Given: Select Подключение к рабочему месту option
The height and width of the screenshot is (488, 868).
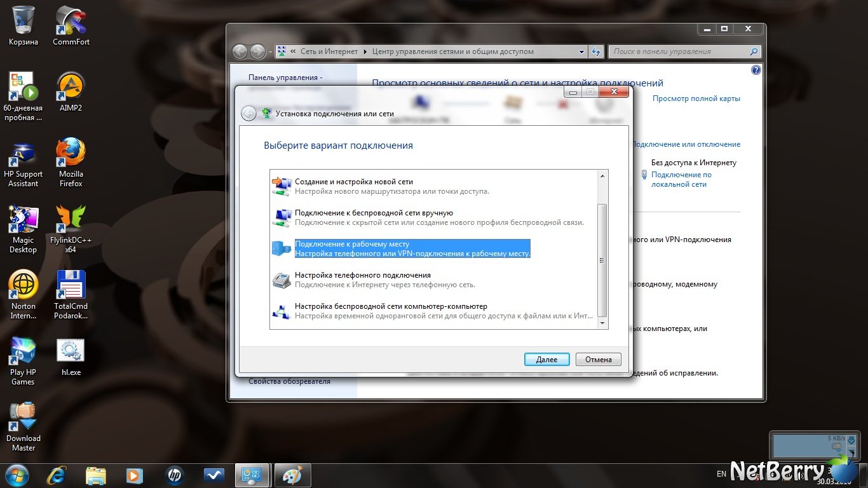Looking at the screenshot, I should 433,248.
